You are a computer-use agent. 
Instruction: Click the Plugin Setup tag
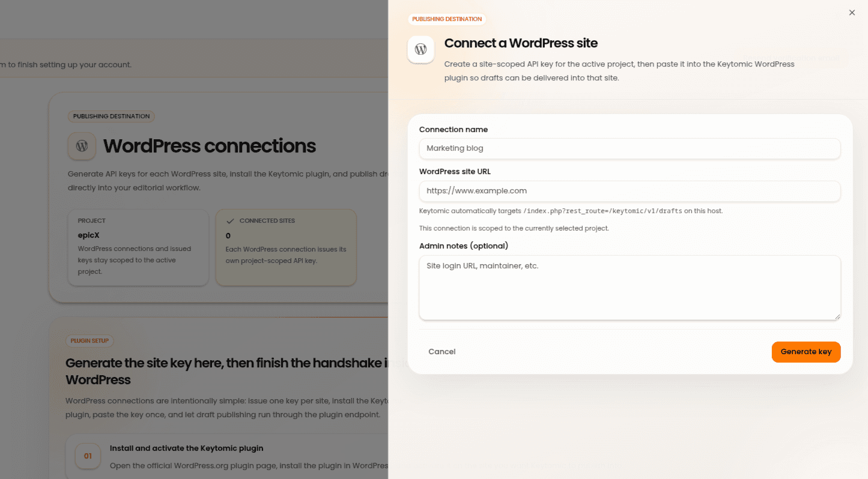click(90, 341)
